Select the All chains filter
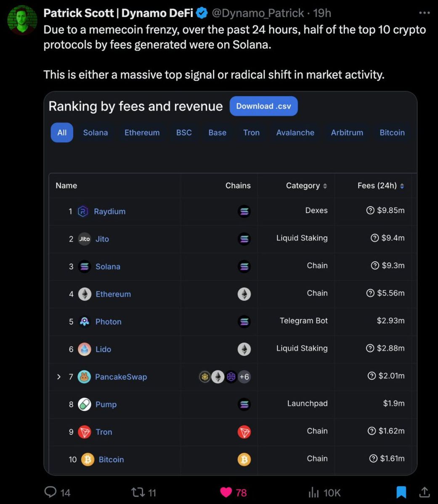The image size is (438, 504). point(62,132)
